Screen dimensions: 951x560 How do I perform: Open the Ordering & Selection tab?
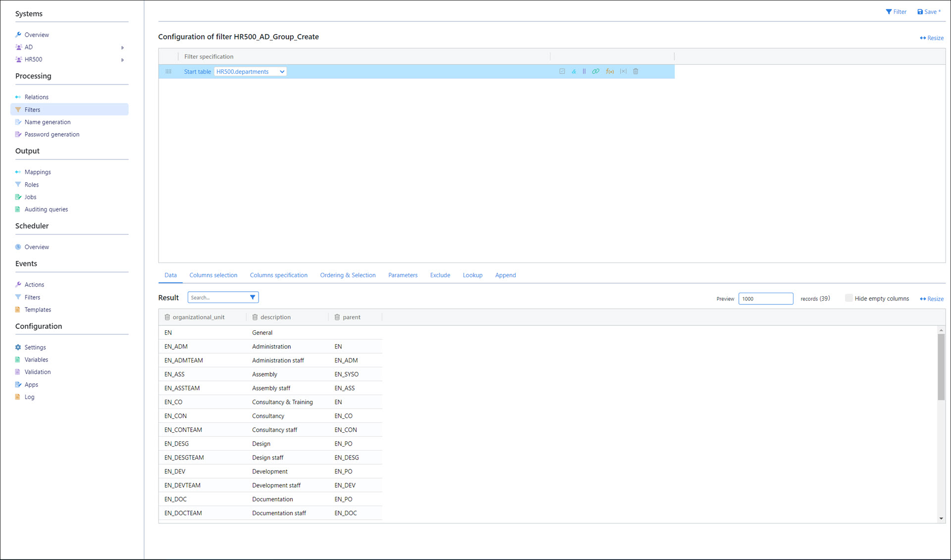348,275
